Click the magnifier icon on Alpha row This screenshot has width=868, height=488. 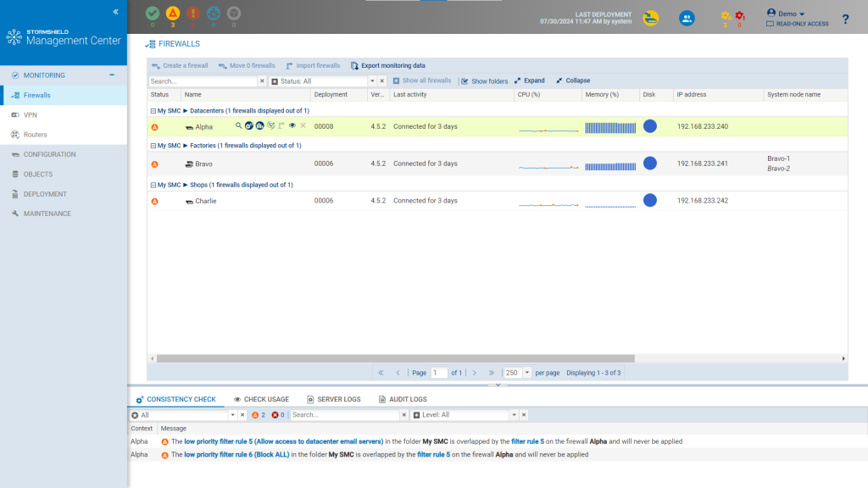pos(238,125)
